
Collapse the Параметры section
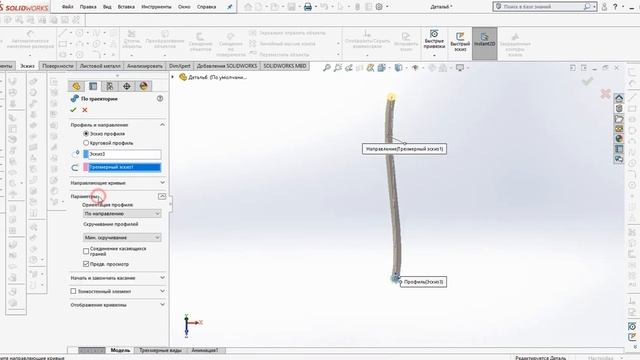162,196
